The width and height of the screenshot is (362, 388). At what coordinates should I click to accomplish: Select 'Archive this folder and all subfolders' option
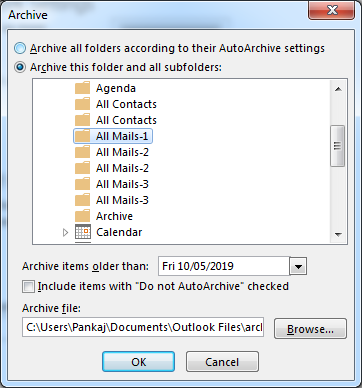20,67
